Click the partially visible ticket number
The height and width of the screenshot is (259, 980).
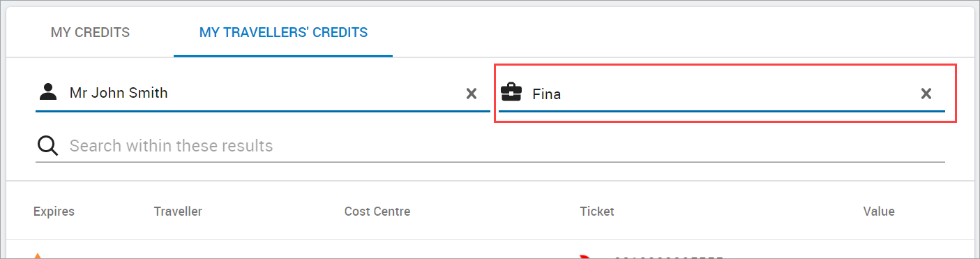(x=669, y=257)
